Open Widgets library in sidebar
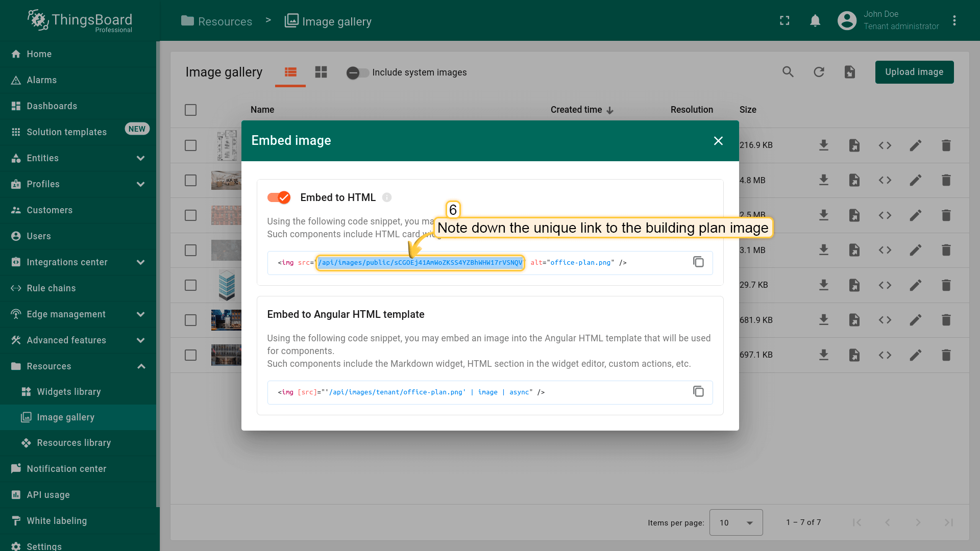Viewport: 980px width, 551px height. tap(68, 392)
